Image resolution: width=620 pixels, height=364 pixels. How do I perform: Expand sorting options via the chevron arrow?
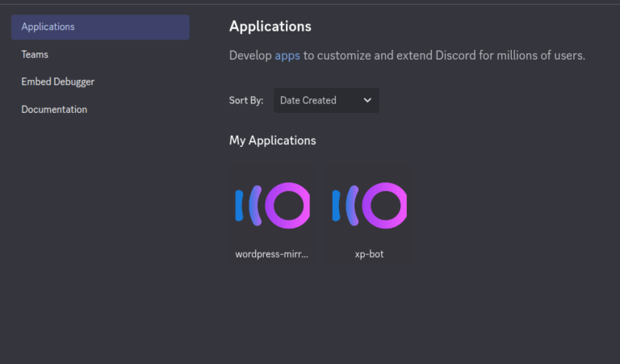[367, 100]
